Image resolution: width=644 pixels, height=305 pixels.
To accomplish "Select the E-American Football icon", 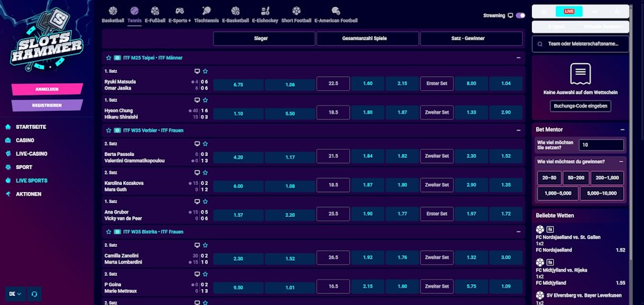I will [336, 10].
